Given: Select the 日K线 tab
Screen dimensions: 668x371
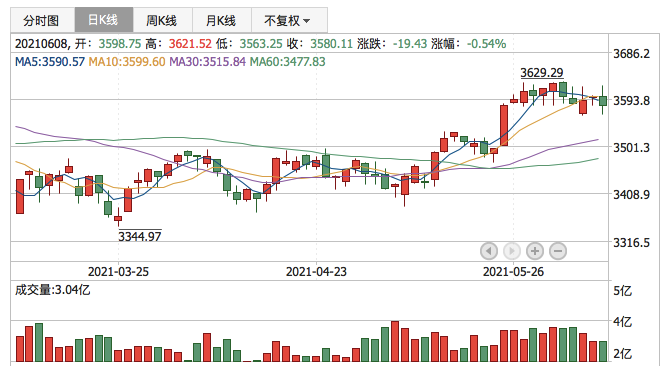Looking at the screenshot, I should tap(104, 20).
